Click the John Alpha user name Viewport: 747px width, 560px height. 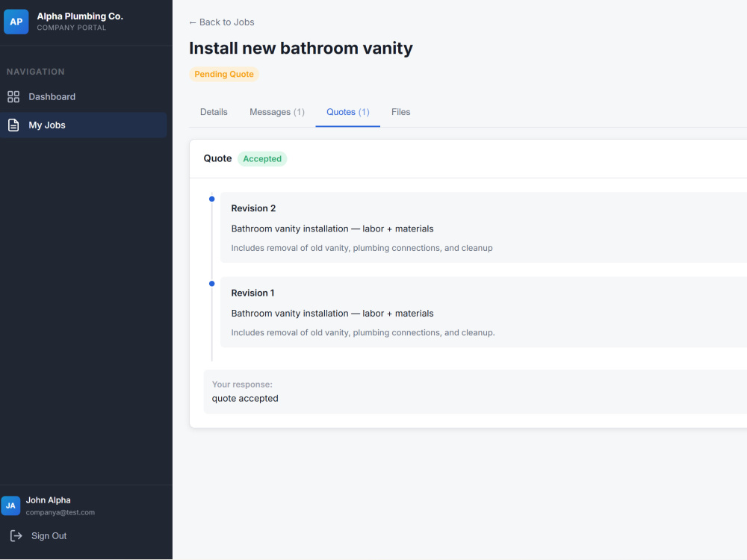[48, 500]
